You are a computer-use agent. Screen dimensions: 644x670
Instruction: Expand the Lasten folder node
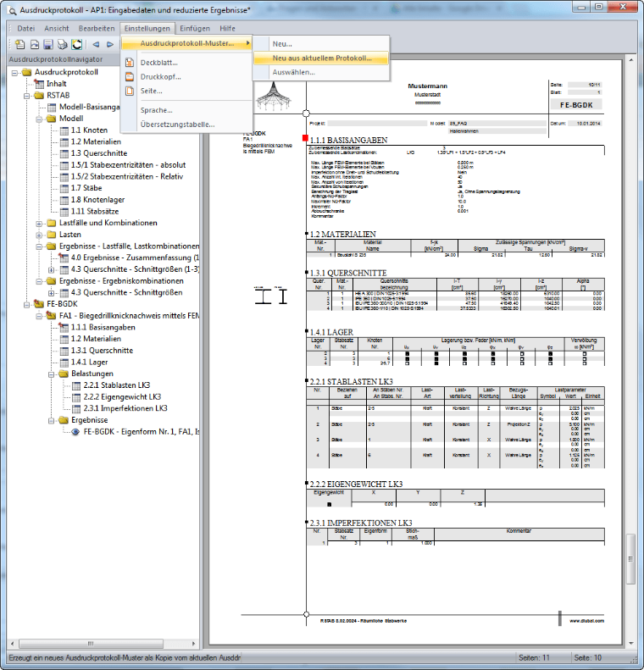(39, 235)
